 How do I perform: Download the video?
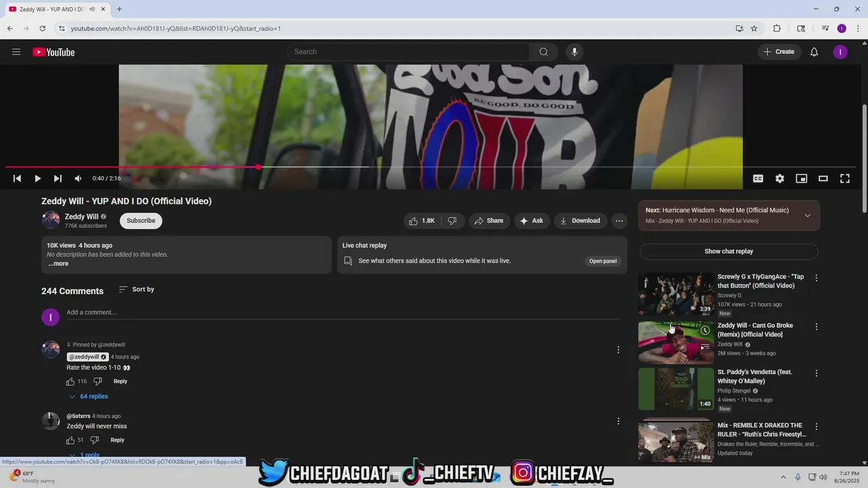coord(580,221)
